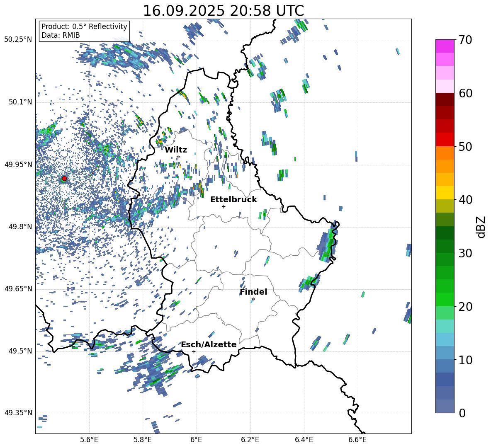
Task: Click the 50.1°N latitude label
Action: [x=20, y=102]
